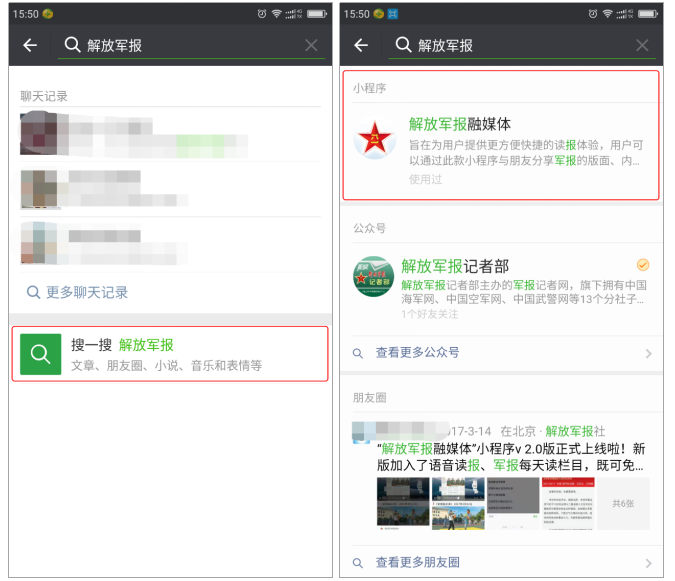Viewport: 675px width, 581px height.
Task: Tap the 解放军报社 location tag
Action: click(575, 431)
